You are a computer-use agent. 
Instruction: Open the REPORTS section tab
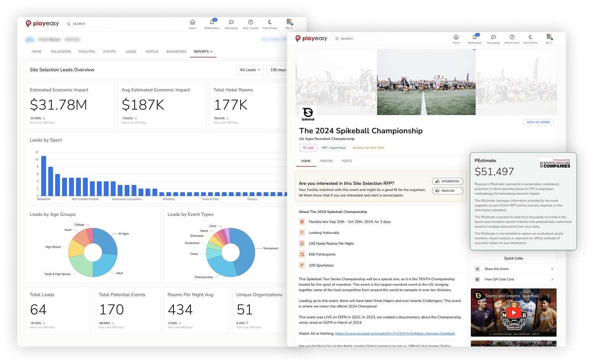point(203,51)
